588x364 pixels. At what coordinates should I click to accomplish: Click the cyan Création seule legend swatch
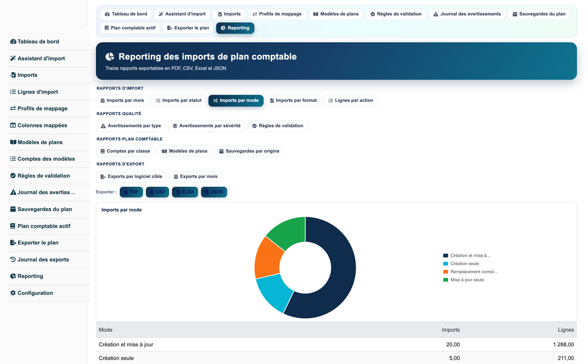[x=445, y=264]
